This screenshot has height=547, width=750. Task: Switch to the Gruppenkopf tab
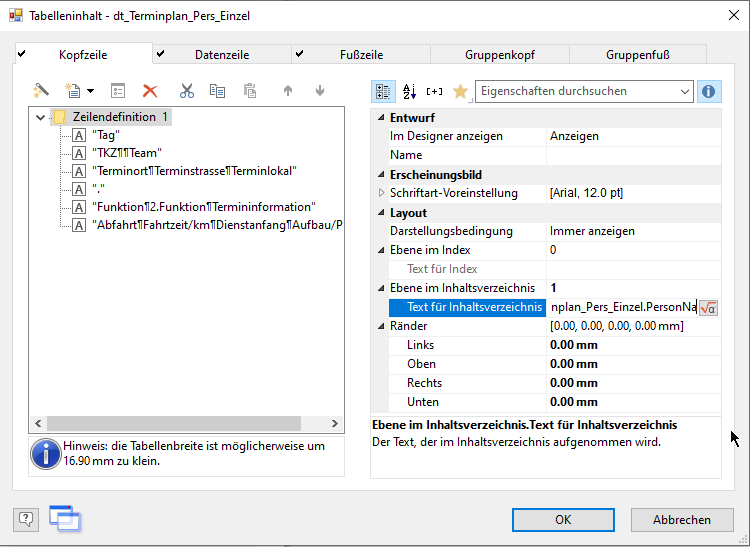pos(500,55)
